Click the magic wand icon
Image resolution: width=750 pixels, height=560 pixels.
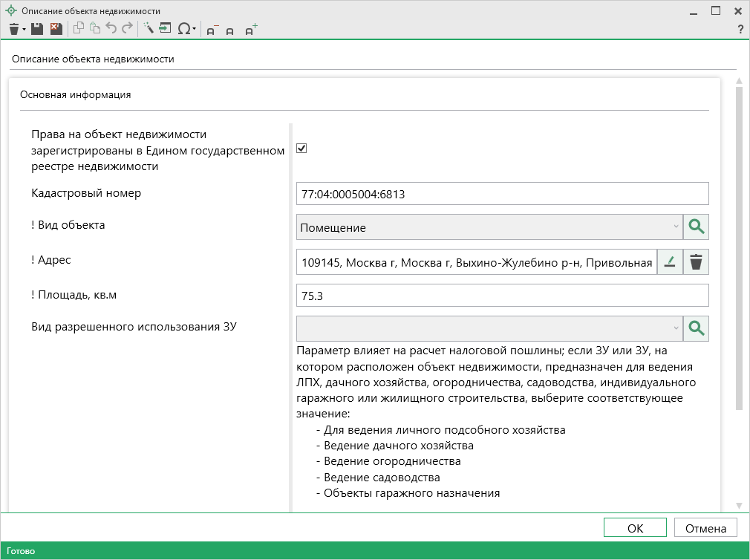(149, 29)
